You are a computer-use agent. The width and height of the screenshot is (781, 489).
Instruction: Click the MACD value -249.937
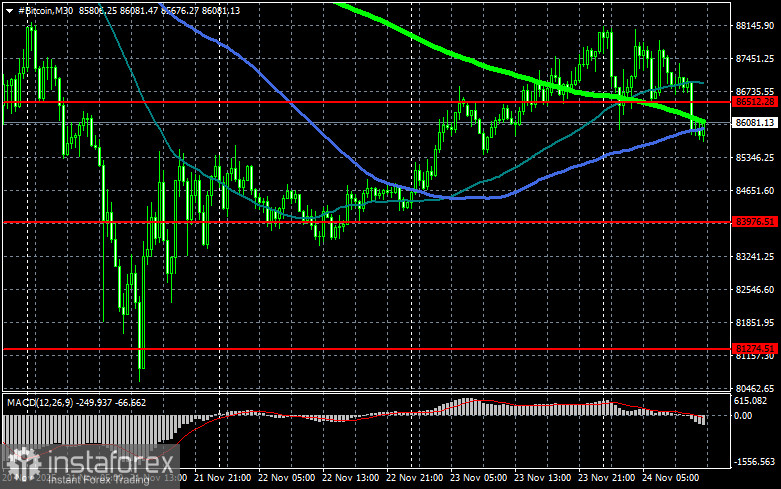click(x=94, y=402)
